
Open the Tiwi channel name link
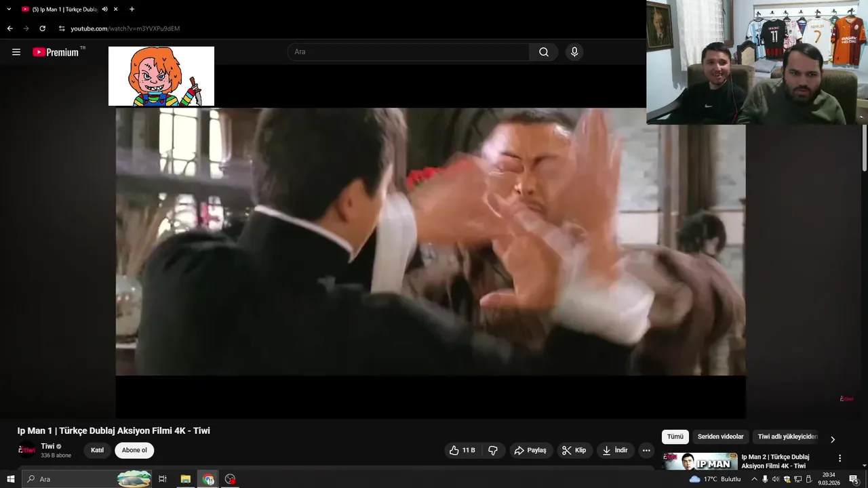pyautogui.click(x=47, y=446)
